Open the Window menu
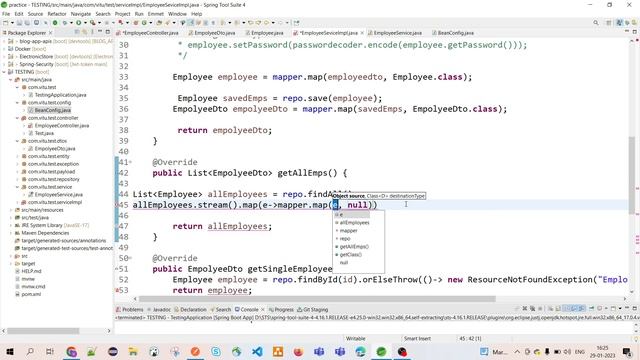The height and width of the screenshot is (360, 640). [177, 14]
